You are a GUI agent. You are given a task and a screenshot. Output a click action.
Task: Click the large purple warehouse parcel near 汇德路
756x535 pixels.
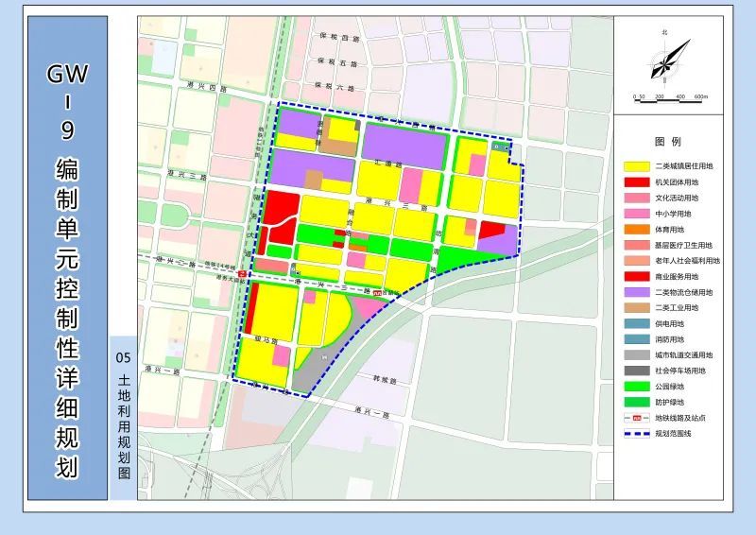(404, 146)
